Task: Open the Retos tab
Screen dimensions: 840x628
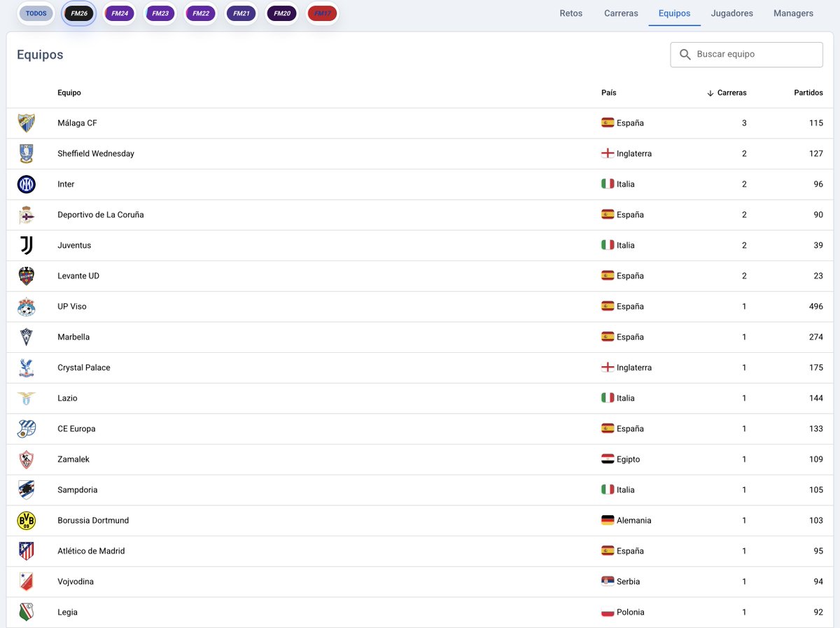Action: pos(571,13)
